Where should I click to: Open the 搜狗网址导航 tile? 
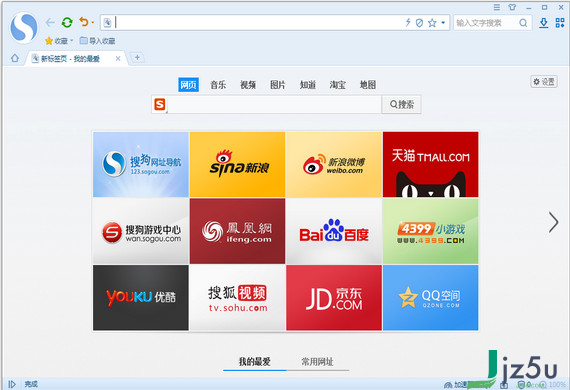tap(141, 164)
